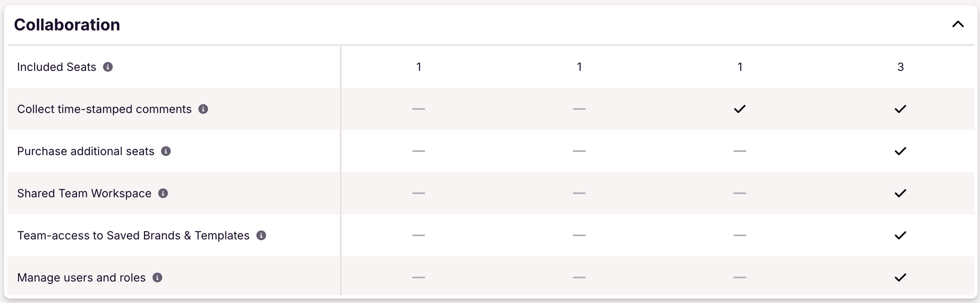Screen dimensions: 980x303
Task: Select the Collect time-stamped comments label
Action: (104, 109)
